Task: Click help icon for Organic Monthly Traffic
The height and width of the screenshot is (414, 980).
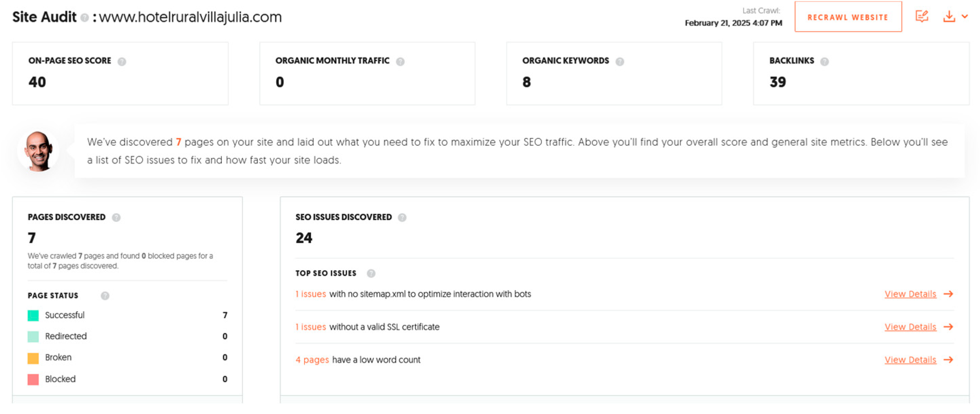Action: tap(400, 61)
